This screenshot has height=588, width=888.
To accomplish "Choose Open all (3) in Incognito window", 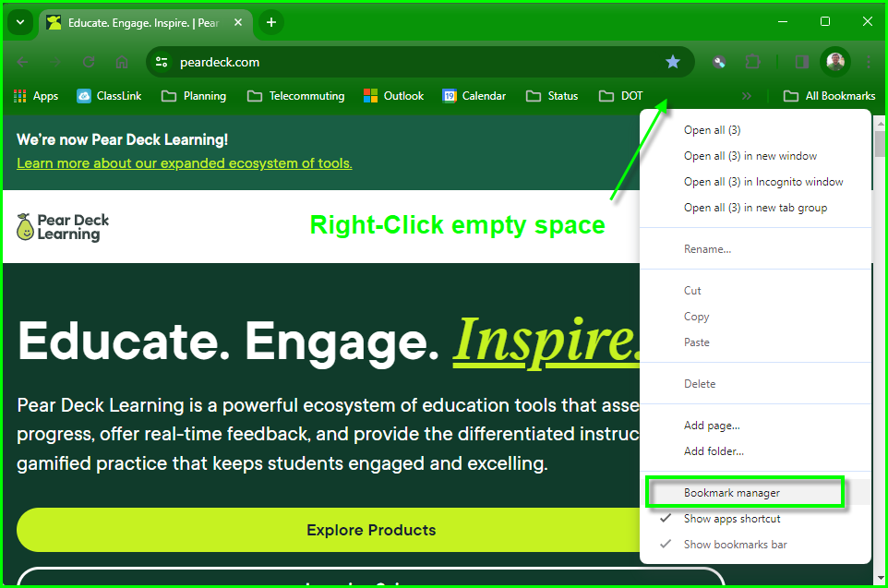I will tap(763, 181).
